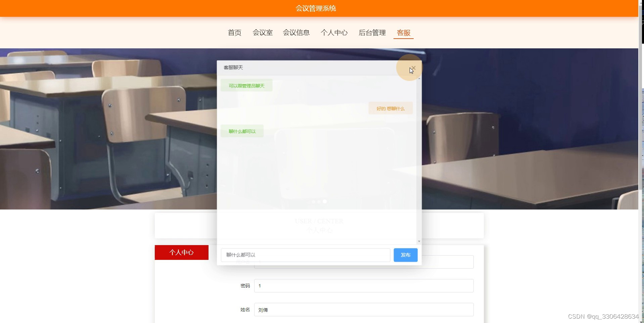Click the chat scrollbar down arrow
The image size is (644, 323).
(419, 241)
